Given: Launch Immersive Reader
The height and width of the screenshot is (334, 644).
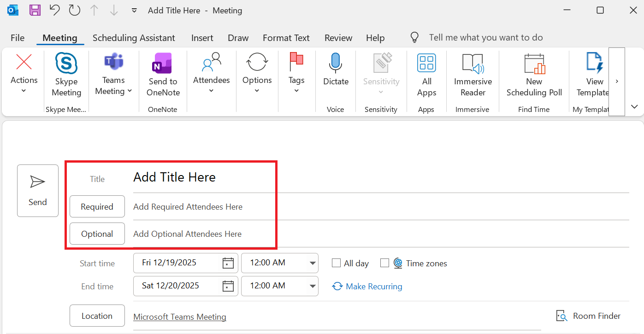Looking at the screenshot, I should click(x=473, y=64).
